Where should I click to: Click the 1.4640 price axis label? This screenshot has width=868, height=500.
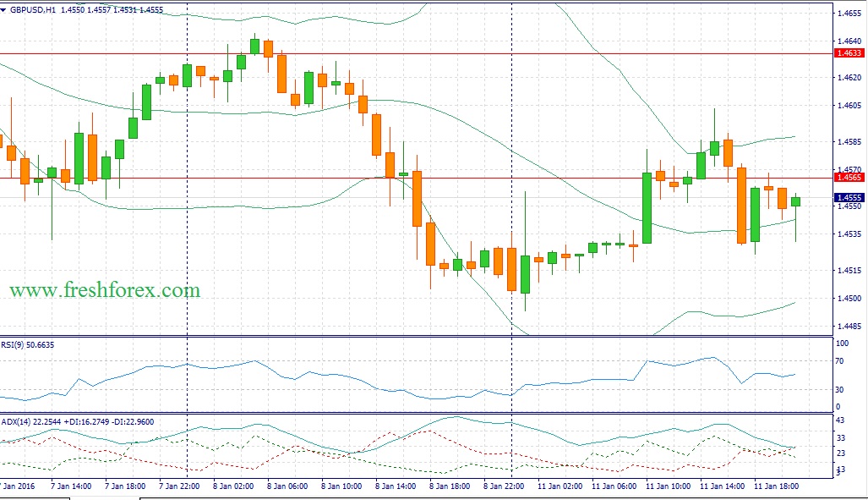click(x=848, y=41)
